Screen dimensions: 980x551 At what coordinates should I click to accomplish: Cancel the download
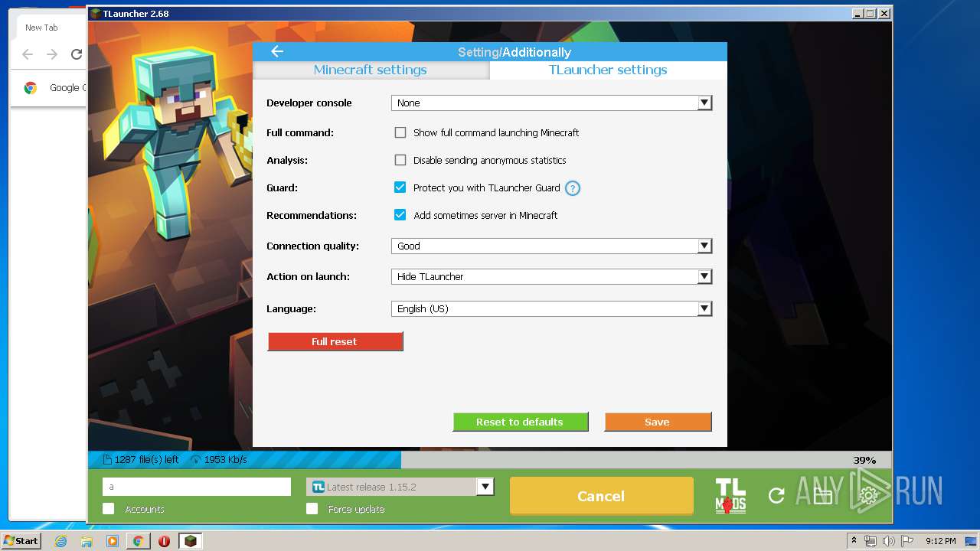tap(602, 496)
